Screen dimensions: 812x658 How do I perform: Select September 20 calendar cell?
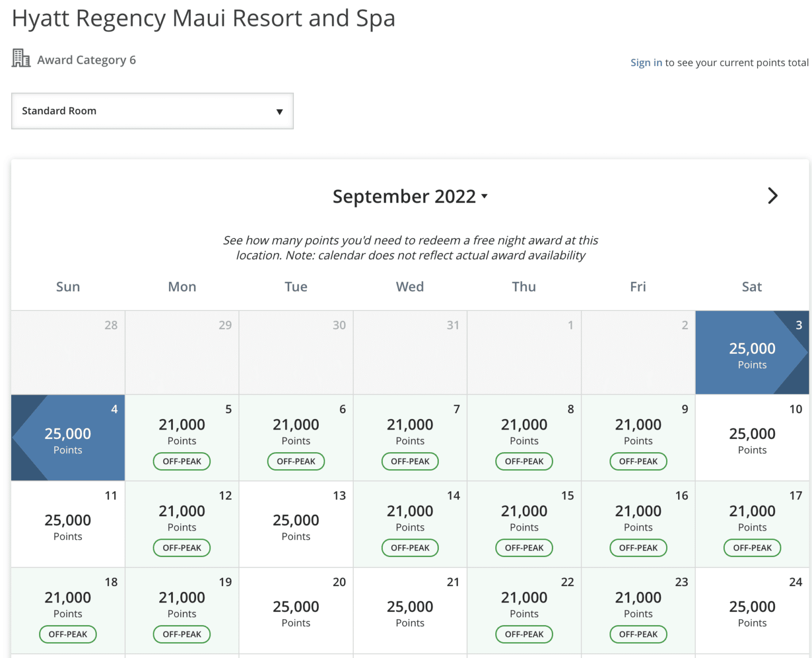[x=296, y=611]
